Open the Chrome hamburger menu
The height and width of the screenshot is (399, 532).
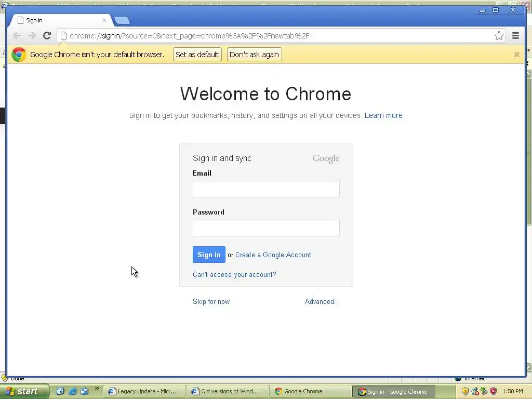click(x=515, y=36)
